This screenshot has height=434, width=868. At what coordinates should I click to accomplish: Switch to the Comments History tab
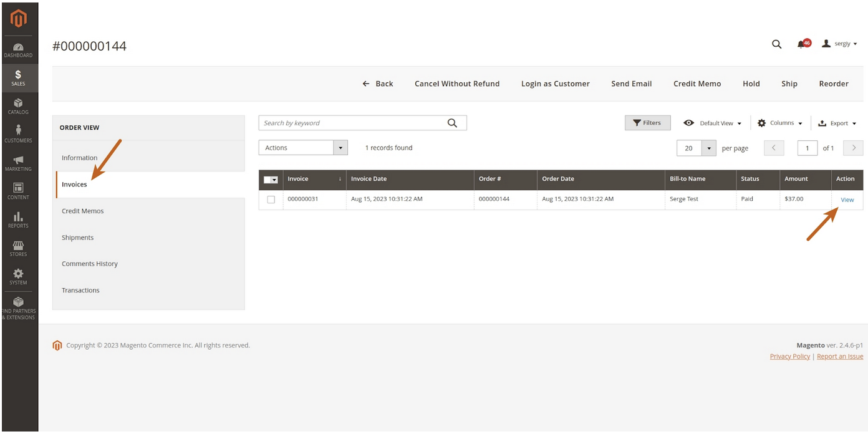click(148, 264)
